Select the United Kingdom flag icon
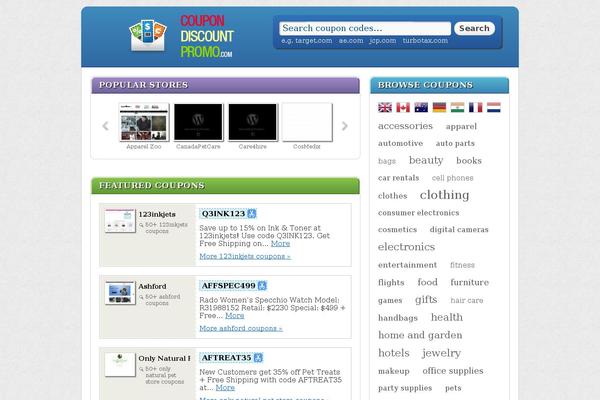 point(385,108)
